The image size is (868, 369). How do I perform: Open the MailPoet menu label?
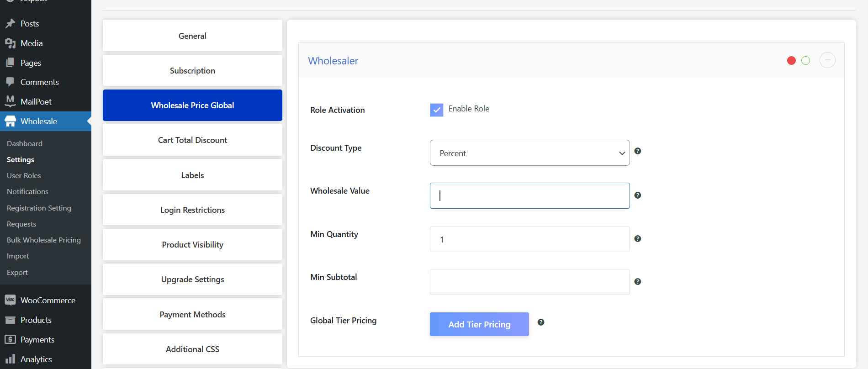(36, 101)
